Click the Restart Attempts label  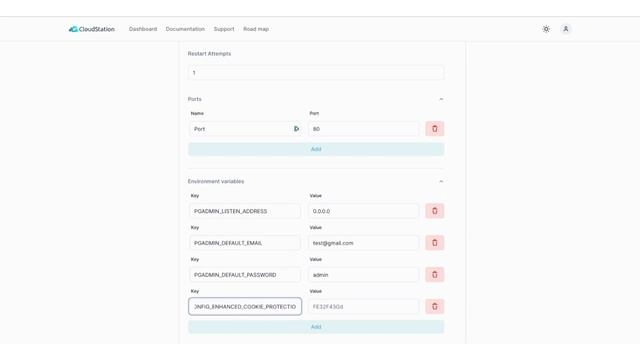coord(209,53)
